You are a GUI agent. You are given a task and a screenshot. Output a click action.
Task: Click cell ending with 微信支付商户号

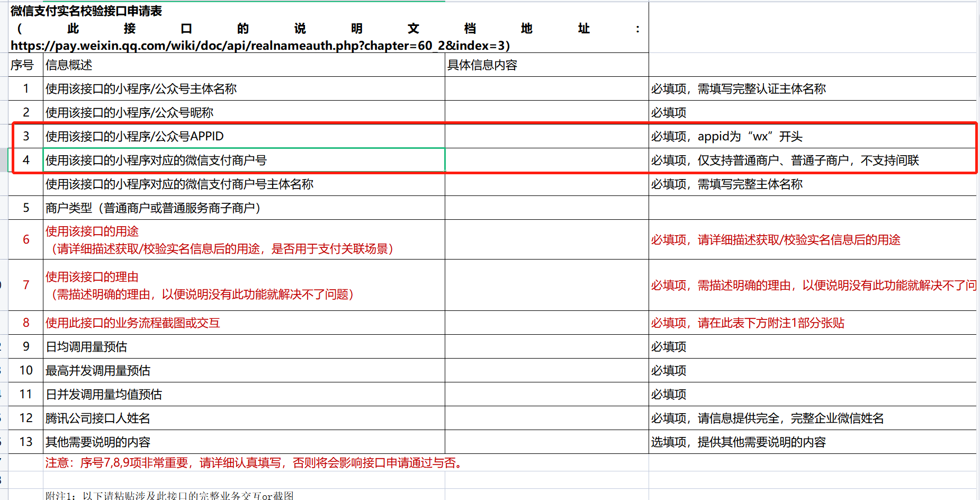tap(244, 160)
